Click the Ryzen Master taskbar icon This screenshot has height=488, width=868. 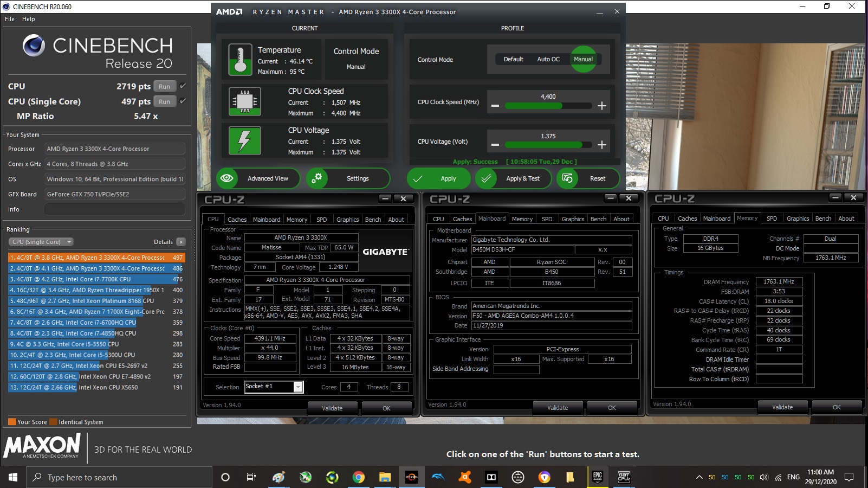(411, 477)
